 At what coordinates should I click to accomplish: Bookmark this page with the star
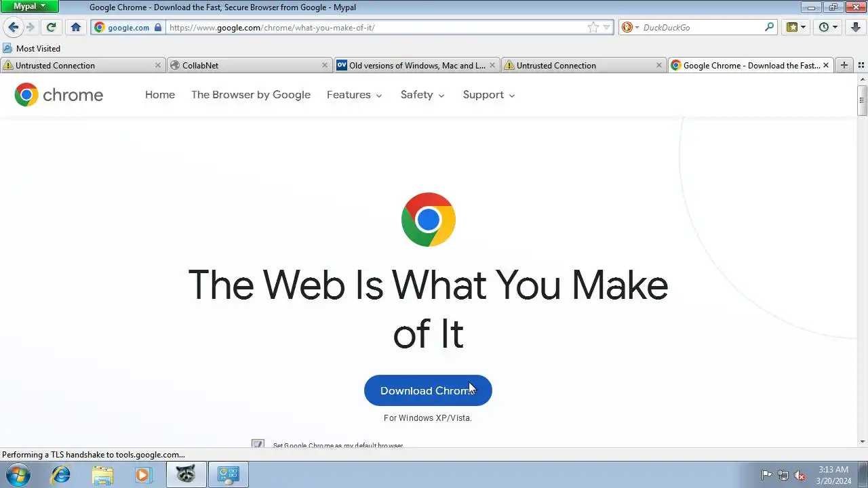(593, 27)
